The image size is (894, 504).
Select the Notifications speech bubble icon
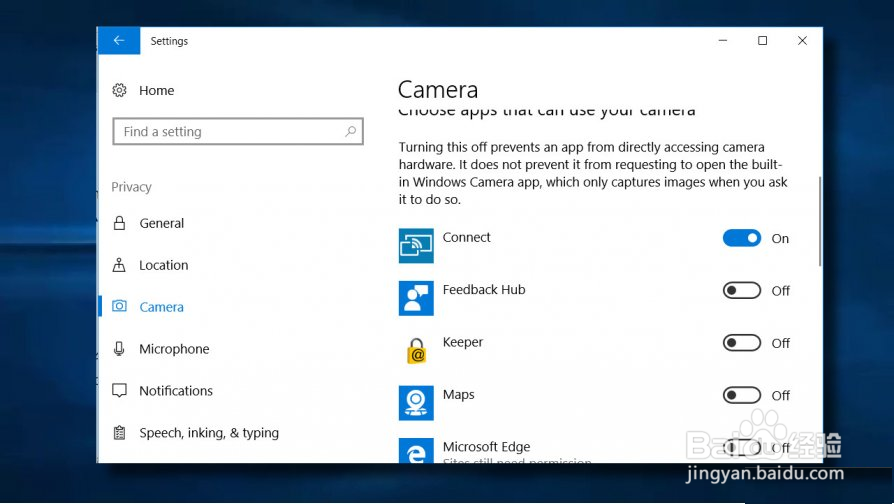119,391
